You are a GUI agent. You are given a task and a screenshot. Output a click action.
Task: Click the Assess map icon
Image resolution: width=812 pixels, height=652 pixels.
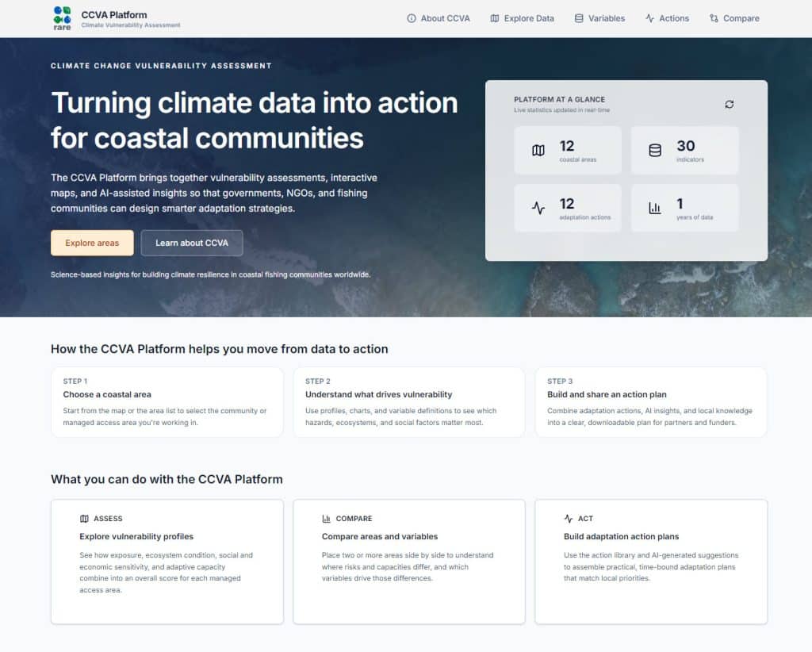(85, 519)
